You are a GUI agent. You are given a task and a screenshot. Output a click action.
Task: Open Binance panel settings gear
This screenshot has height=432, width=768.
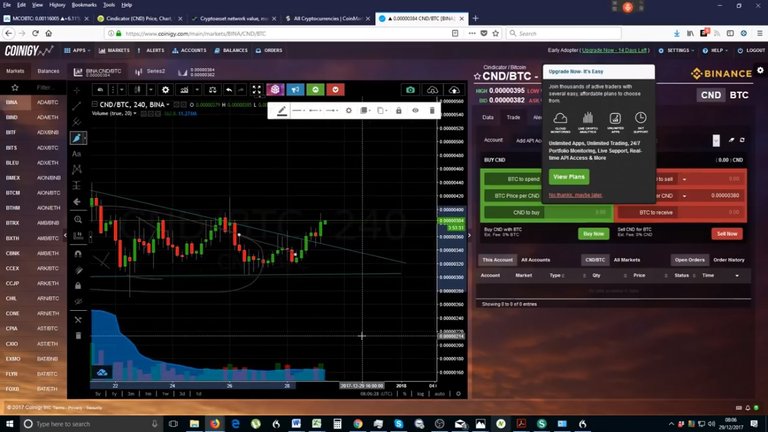click(x=760, y=71)
